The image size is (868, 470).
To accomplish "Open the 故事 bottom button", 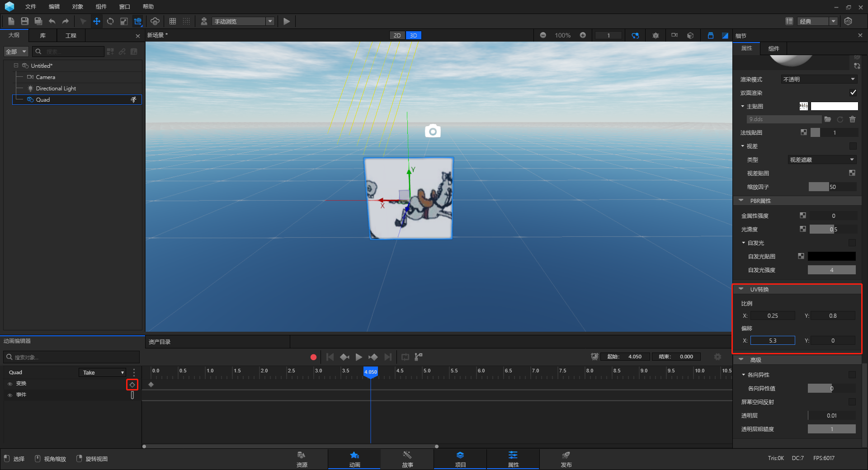I will [x=407, y=459].
